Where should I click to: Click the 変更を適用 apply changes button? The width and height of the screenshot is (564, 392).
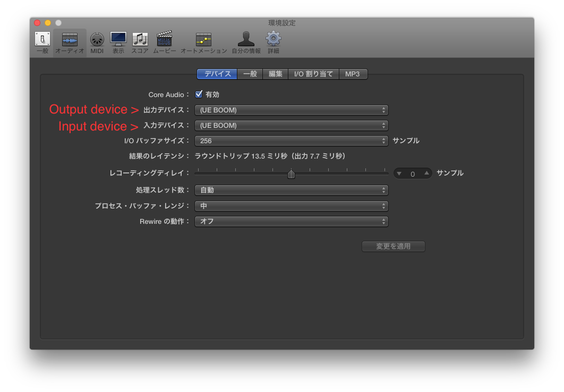(x=394, y=247)
